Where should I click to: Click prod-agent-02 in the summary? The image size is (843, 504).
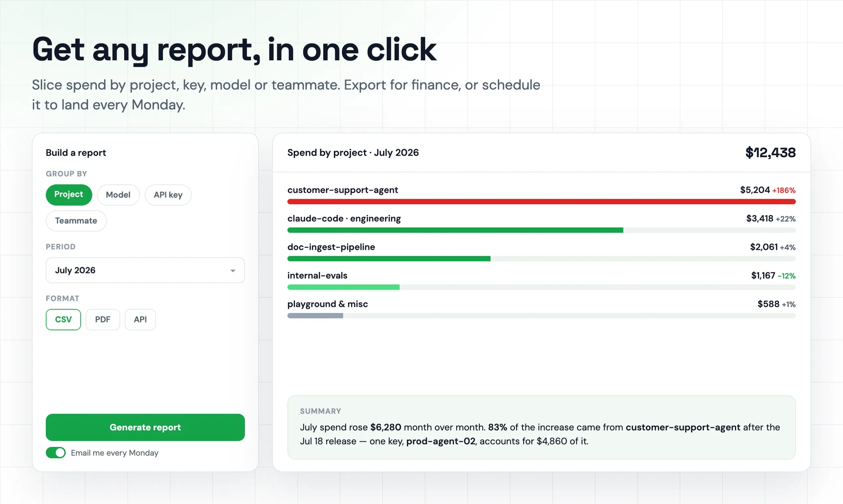coord(441,441)
